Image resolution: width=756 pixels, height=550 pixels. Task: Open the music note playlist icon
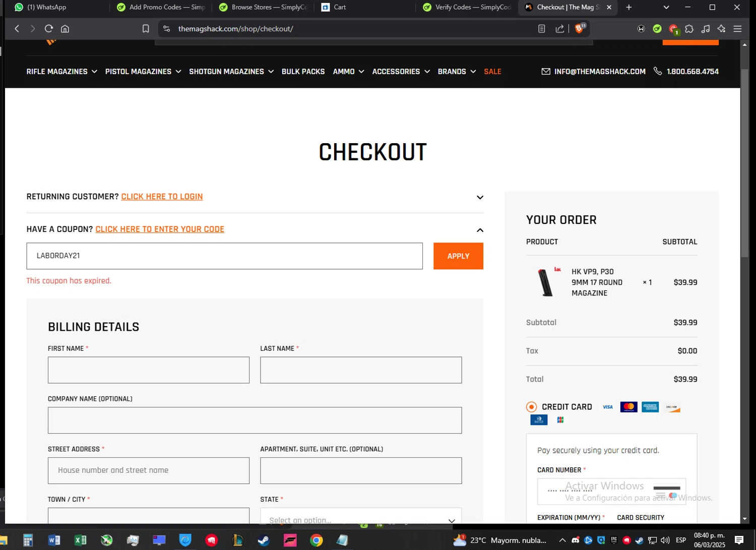coord(706,29)
